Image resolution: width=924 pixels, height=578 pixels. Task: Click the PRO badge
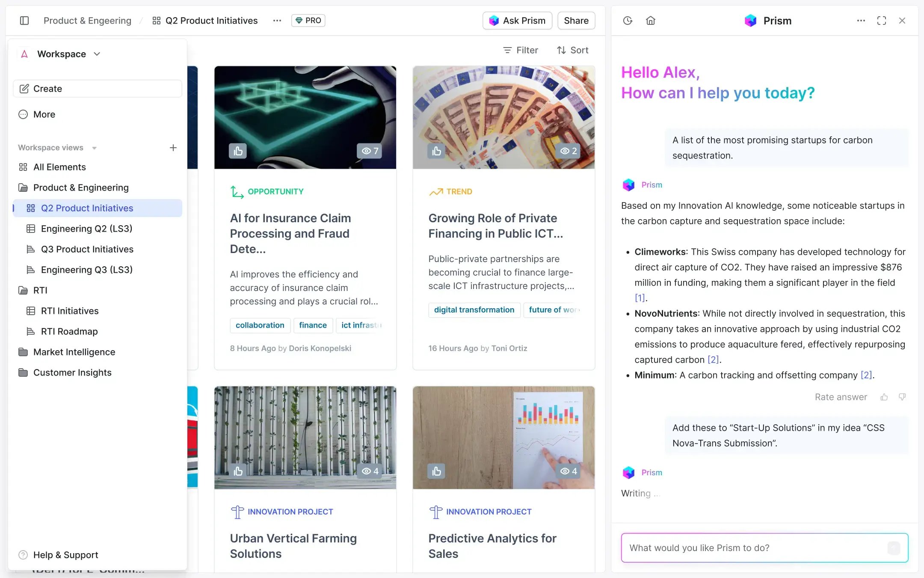pyautogui.click(x=308, y=21)
